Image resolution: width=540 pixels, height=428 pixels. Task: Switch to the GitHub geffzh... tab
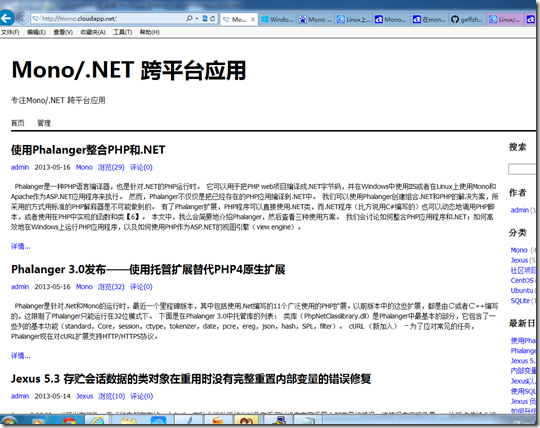click(x=467, y=20)
